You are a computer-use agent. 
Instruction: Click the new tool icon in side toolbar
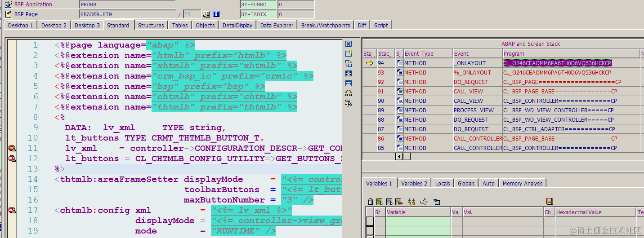point(349,54)
